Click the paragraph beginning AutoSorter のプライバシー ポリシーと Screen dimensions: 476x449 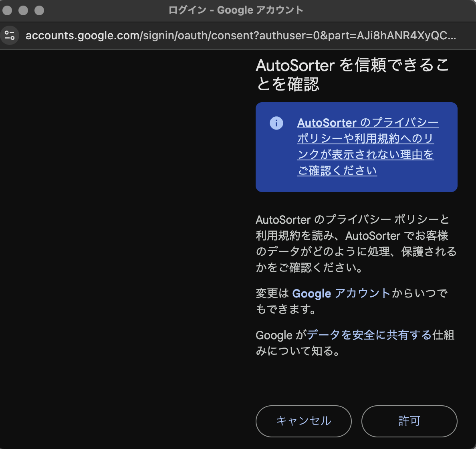pyautogui.click(x=356, y=243)
